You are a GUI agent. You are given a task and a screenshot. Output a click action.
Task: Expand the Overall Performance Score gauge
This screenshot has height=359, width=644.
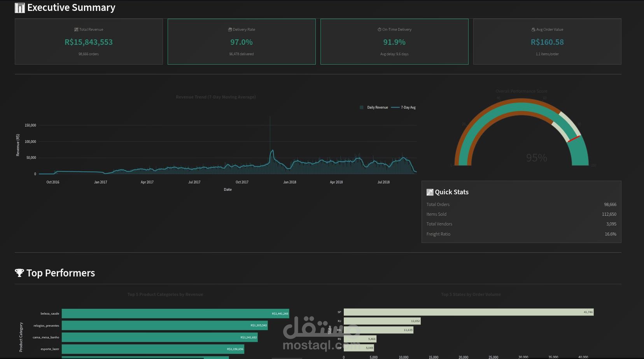pos(521,91)
